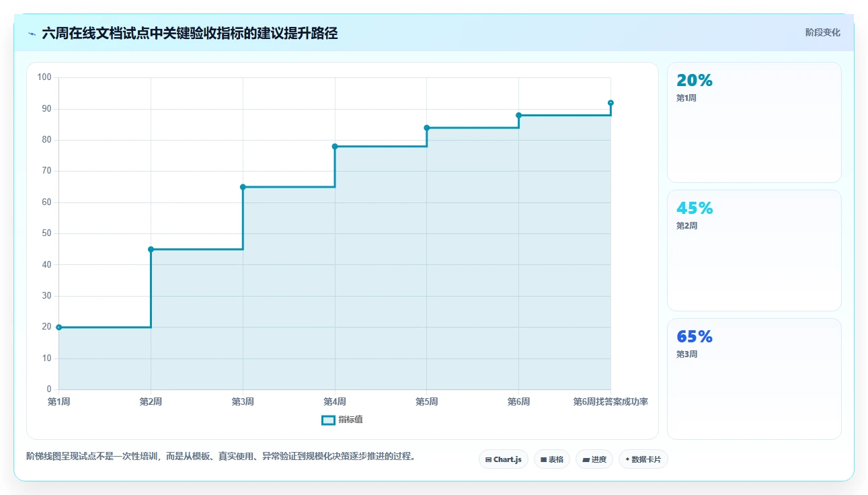Screen dimensions: 868x495
Task: Click the 进度 tag chip
Action: point(594,459)
